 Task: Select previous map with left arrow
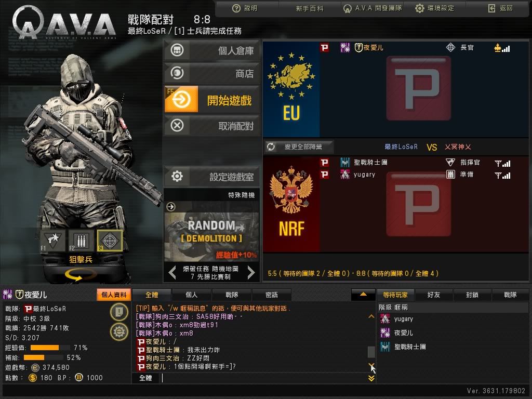point(172,272)
